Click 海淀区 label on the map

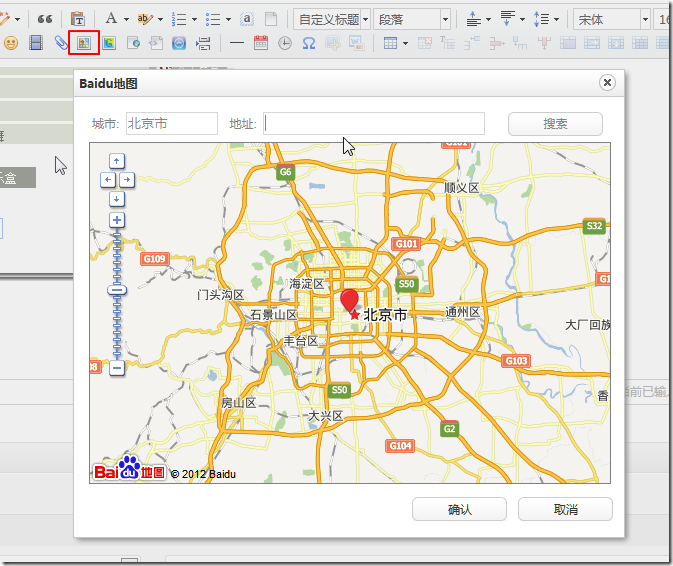tap(306, 284)
